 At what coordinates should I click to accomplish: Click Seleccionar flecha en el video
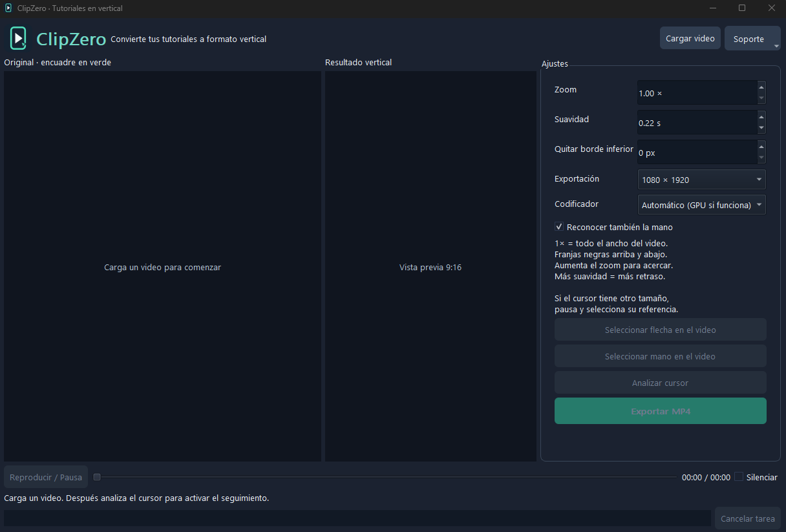click(661, 330)
